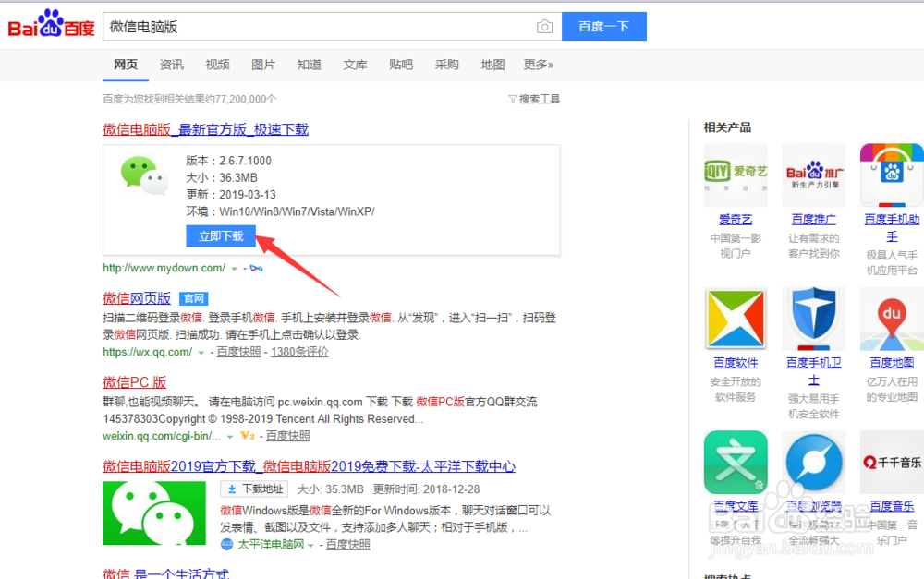924x579 pixels.
Task: Switch to the 贴吧 tab
Action: pyautogui.click(x=401, y=65)
